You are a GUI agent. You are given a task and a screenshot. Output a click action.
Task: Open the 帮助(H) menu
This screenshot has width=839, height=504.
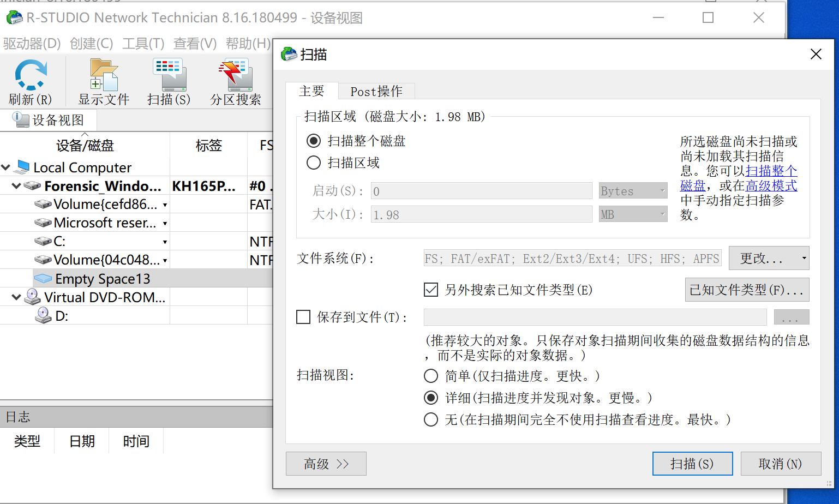point(248,44)
